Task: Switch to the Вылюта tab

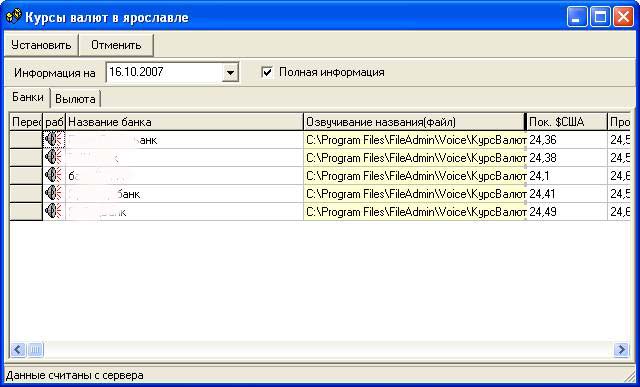Action: [76, 99]
